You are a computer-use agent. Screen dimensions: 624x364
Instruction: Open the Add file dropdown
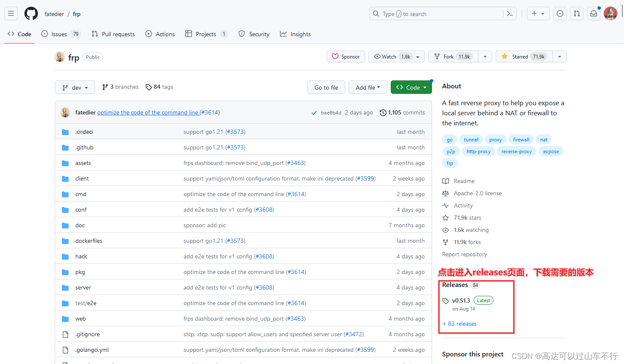(368, 88)
